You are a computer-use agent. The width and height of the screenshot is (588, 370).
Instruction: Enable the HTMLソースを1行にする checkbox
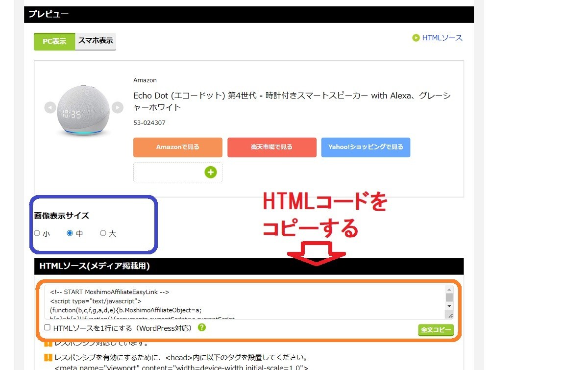tap(47, 327)
